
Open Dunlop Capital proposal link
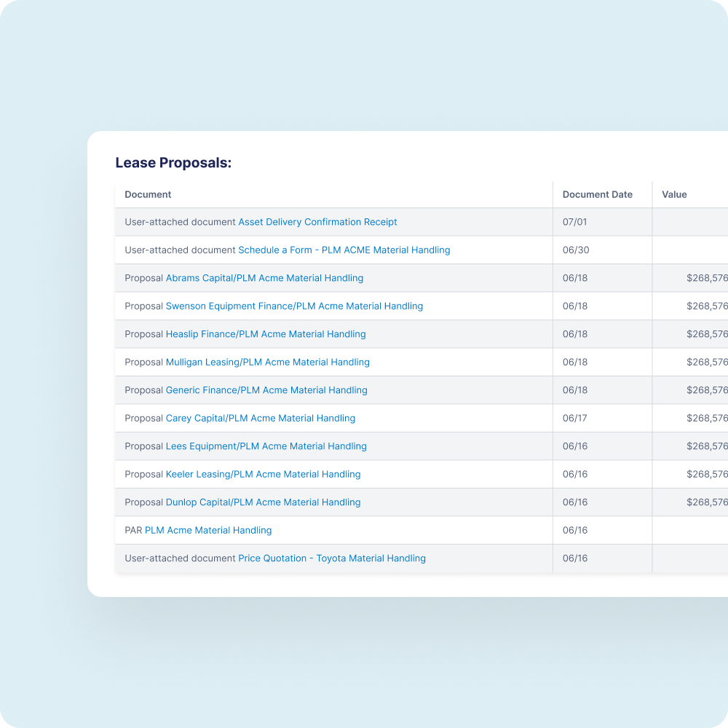(x=263, y=502)
